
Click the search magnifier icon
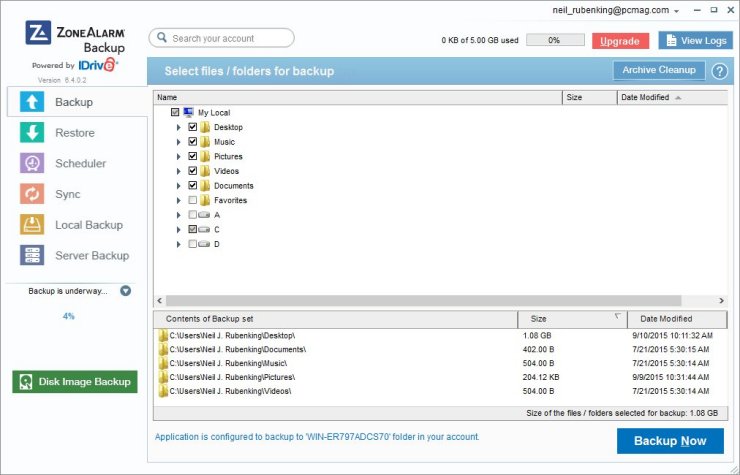point(162,37)
